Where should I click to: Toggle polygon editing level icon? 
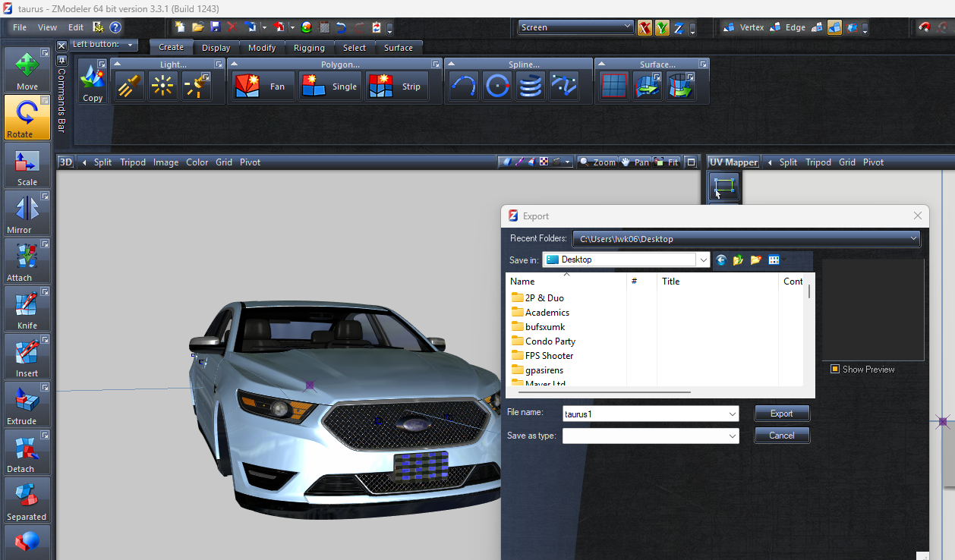817,27
